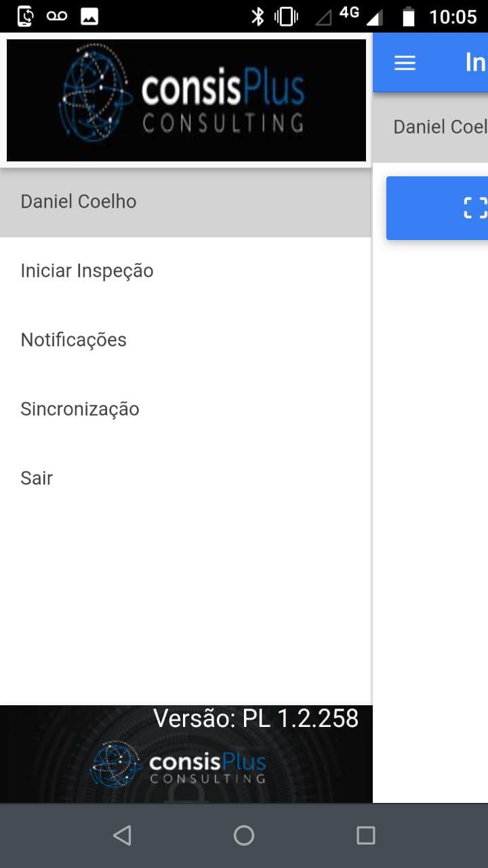
Task: Choose Sair to log out
Action: click(x=37, y=479)
